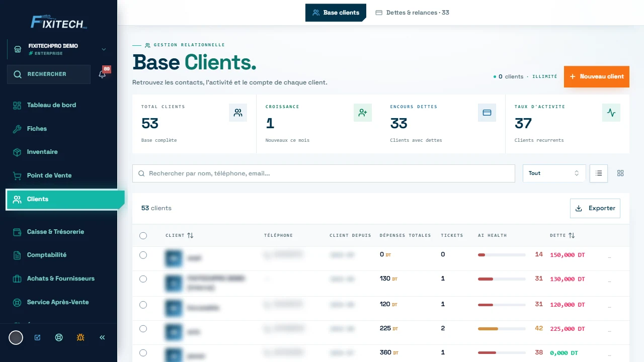
Task: Click the card icon on Encours Dettes card
Action: (x=487, y=113)
